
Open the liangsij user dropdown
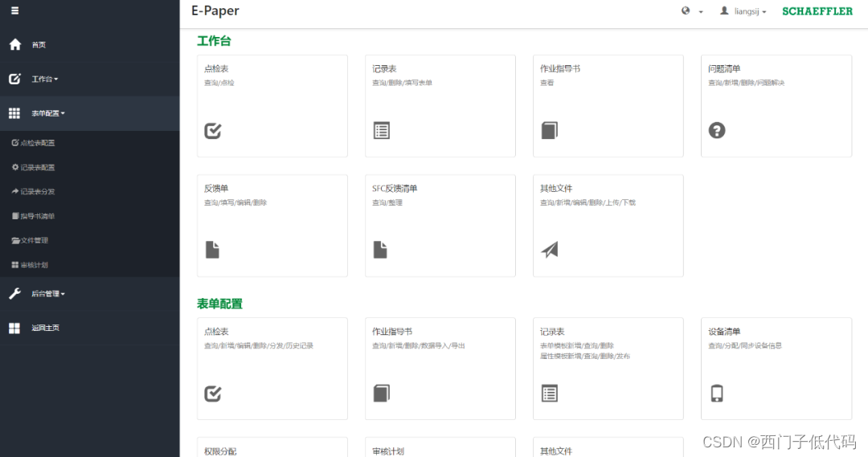click(743, 11)
